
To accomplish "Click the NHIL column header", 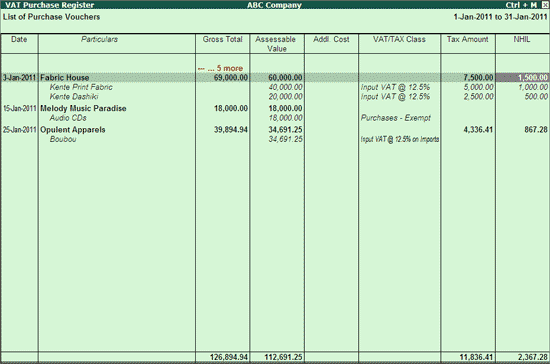I will [x=522, y=39].
